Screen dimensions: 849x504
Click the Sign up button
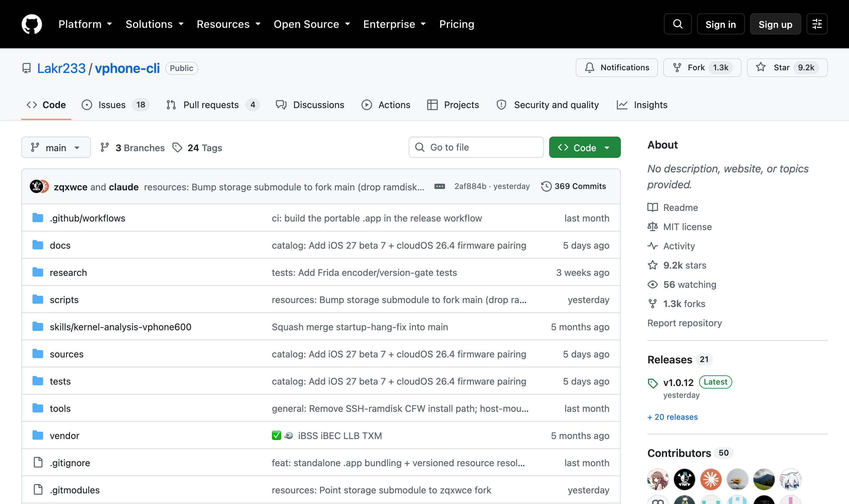[775, 24]
